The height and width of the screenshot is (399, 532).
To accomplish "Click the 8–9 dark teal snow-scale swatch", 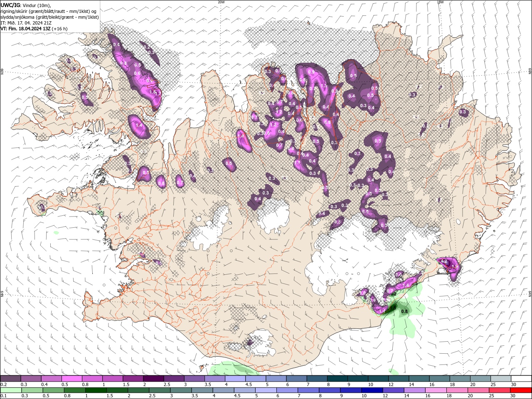I will (337, 379).
